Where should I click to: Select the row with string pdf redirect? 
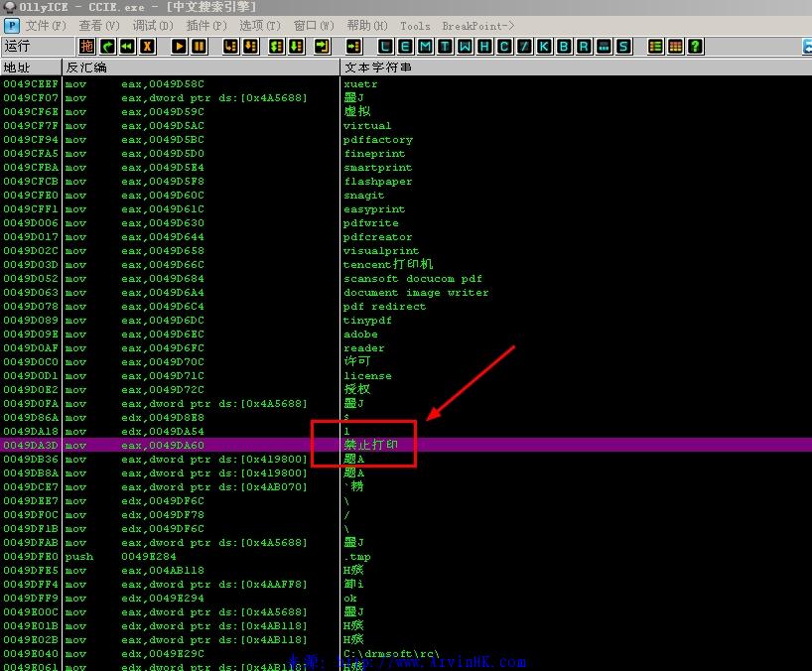click(x=406, y=307)
